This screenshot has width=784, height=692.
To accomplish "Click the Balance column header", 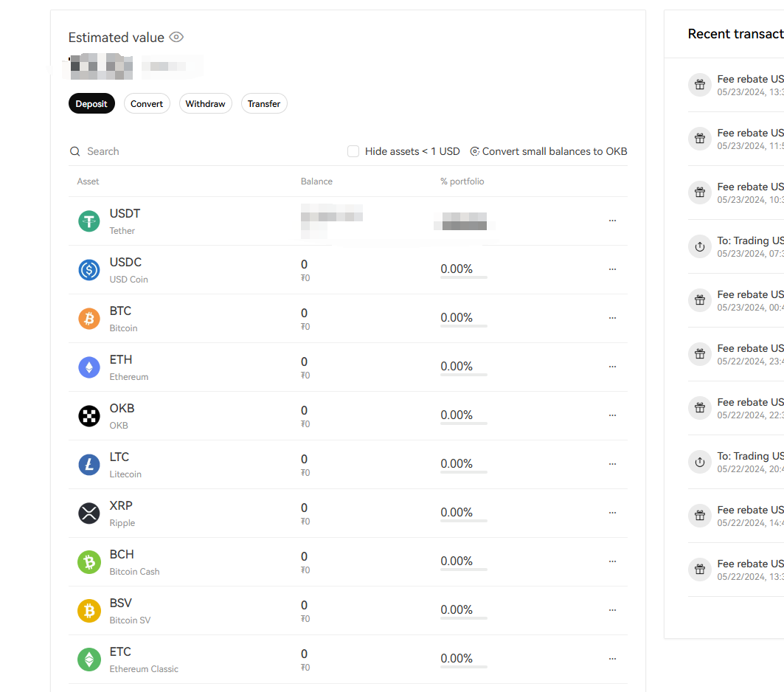I will click(316, 181).
